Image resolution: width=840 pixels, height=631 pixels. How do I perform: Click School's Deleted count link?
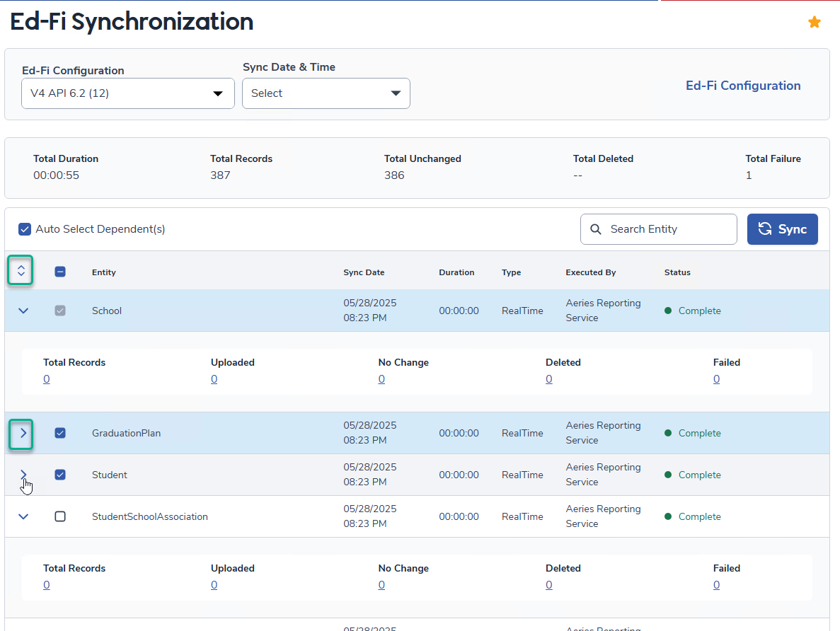tap(549, 379)
